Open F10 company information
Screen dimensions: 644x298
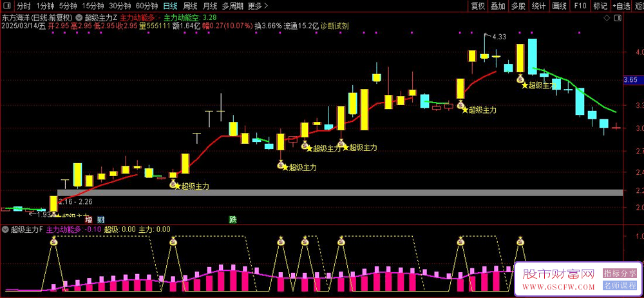[x=580, y=6]
